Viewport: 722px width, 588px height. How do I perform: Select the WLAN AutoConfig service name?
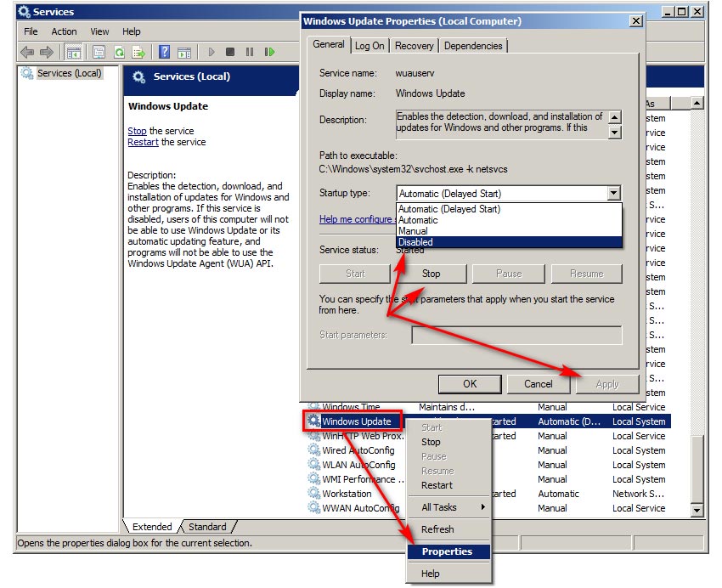pos(358,464)
